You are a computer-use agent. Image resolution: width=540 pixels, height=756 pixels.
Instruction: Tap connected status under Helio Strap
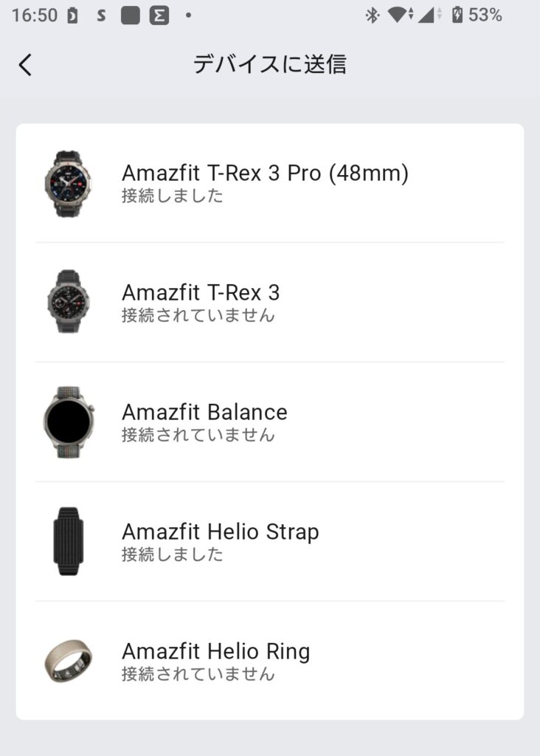point(172,554)
